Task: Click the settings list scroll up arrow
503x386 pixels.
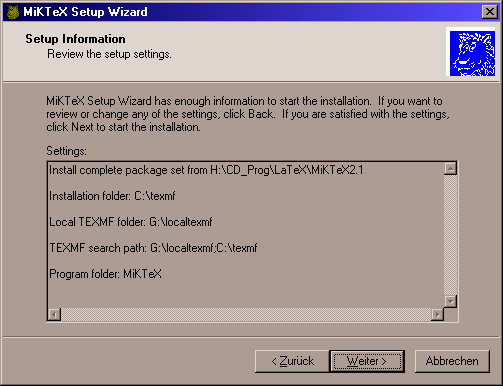Action: click(450, 169)
